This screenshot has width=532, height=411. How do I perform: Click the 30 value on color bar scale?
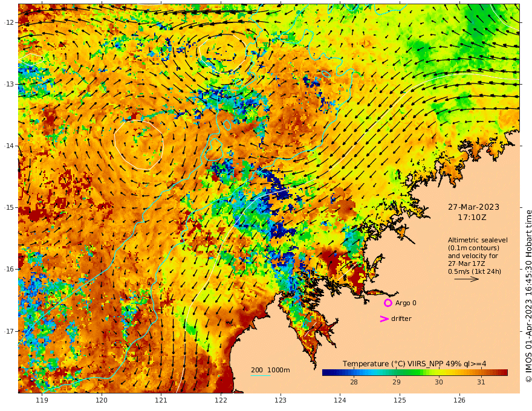pyautogui.click(x=439, y=382)
